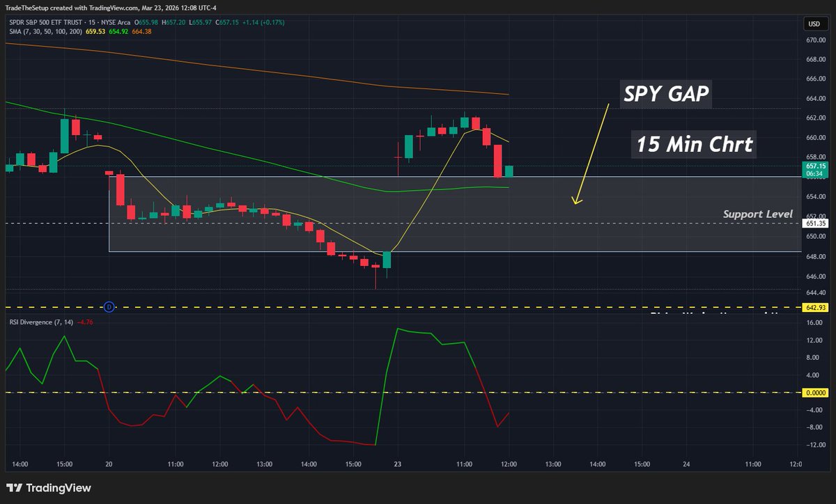Click the date label 23 on time axis

tap(397, 464)
